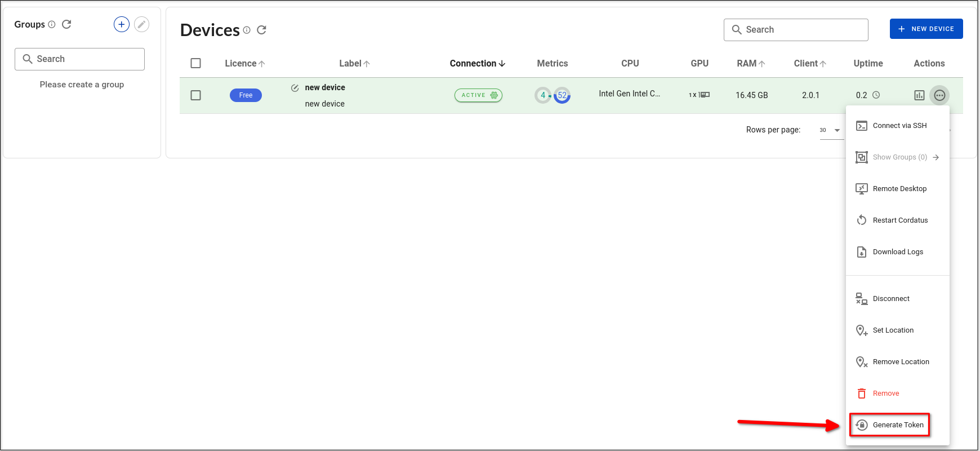980x451 pixels.
Task: Click the add group plus icon
Action: 122,24
